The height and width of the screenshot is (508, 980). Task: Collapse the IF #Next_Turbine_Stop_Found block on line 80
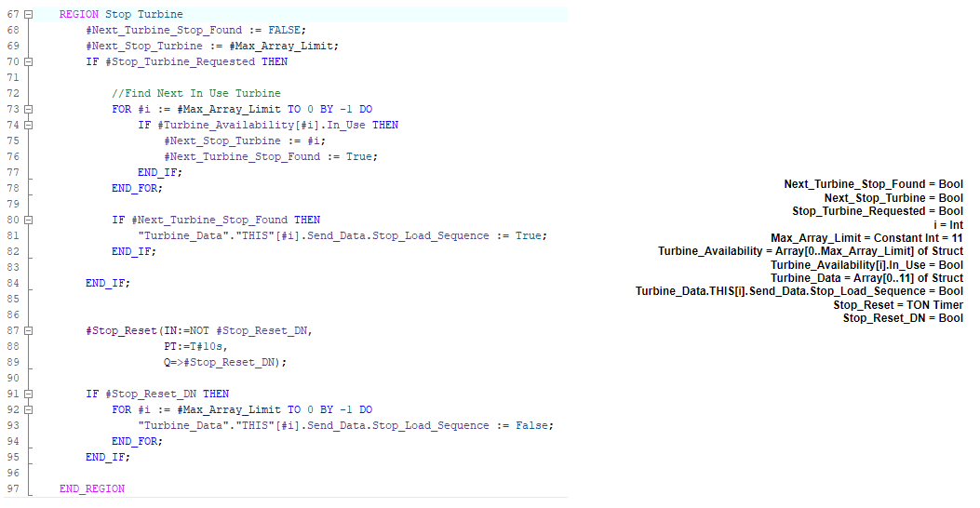[x=27, y=221]
